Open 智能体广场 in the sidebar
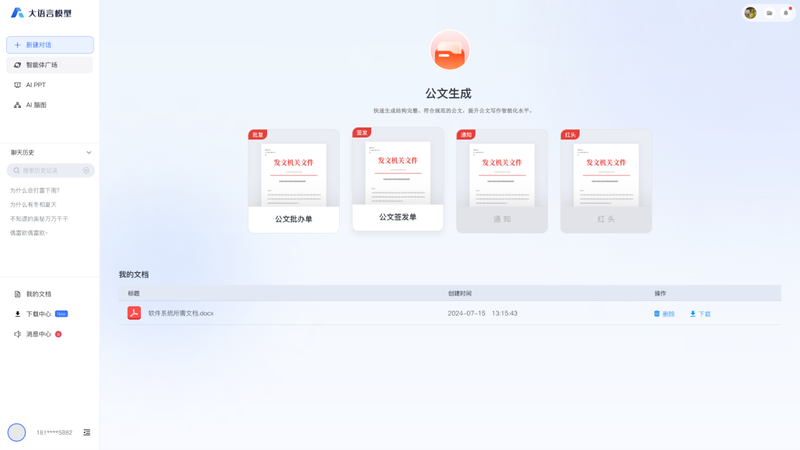Viewport: 800px width, 450px height. (50, 65)
